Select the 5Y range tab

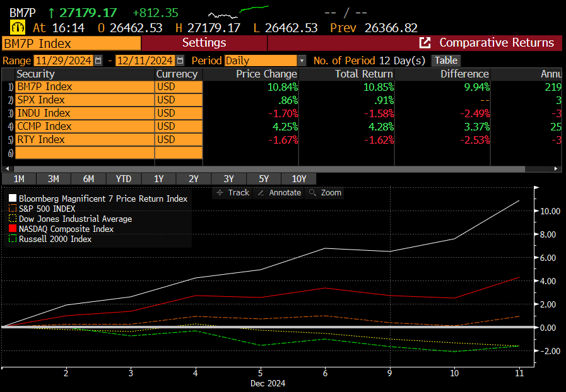pyautogui.click(x=264, y=179)
